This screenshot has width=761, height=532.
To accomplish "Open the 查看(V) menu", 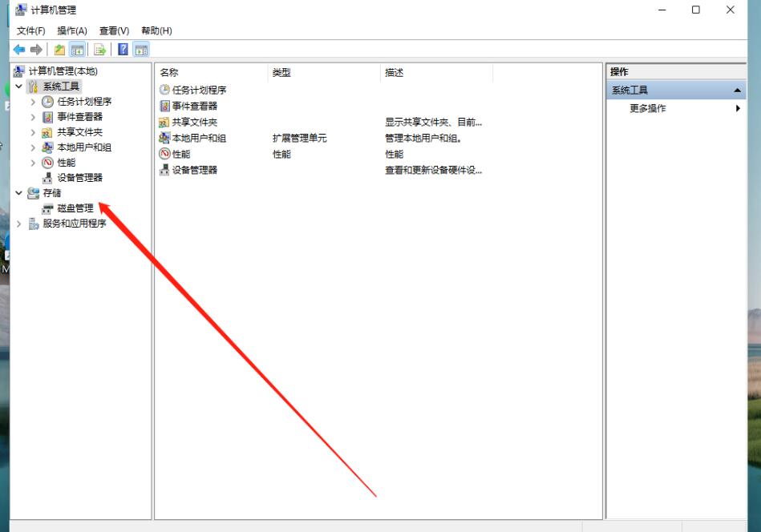I will tap(114, 30).
